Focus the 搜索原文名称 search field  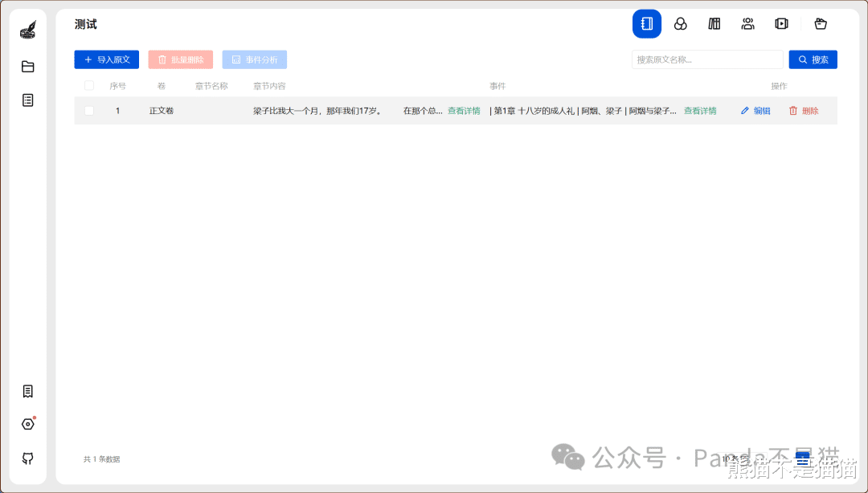pyautogui.click(x=707, y=59)
